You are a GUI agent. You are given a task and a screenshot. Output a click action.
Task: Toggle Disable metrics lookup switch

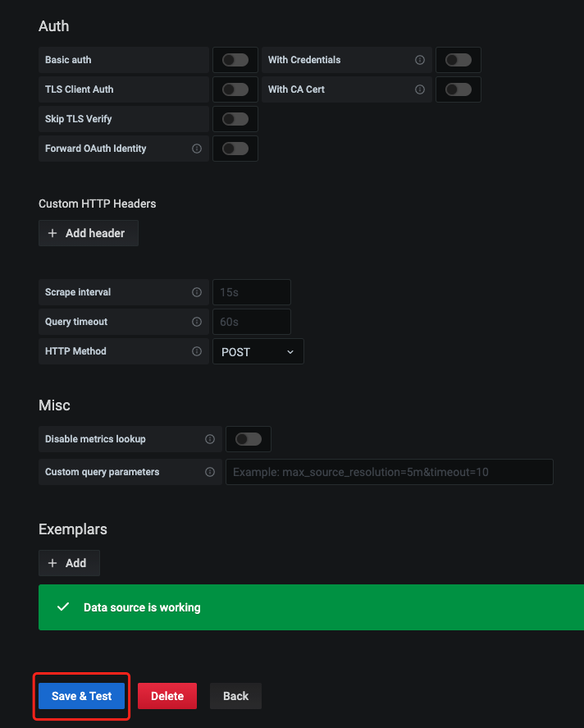[249, 439]
